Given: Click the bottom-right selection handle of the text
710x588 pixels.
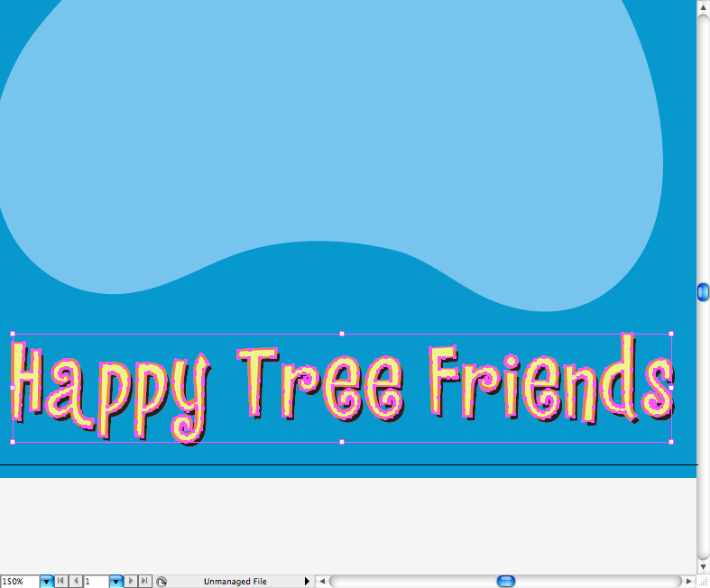Looking at the screenshot, I should pos(671,442).
